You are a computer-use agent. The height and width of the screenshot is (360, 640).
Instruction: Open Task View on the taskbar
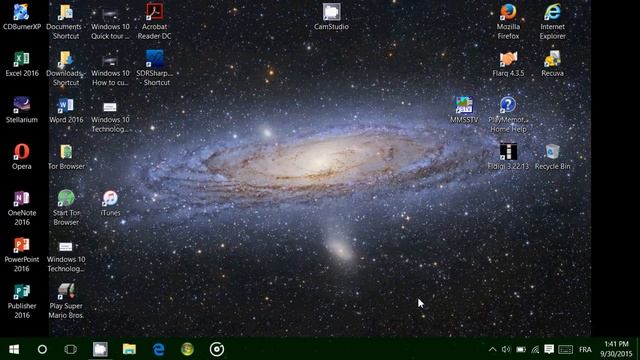pos(71,349)
